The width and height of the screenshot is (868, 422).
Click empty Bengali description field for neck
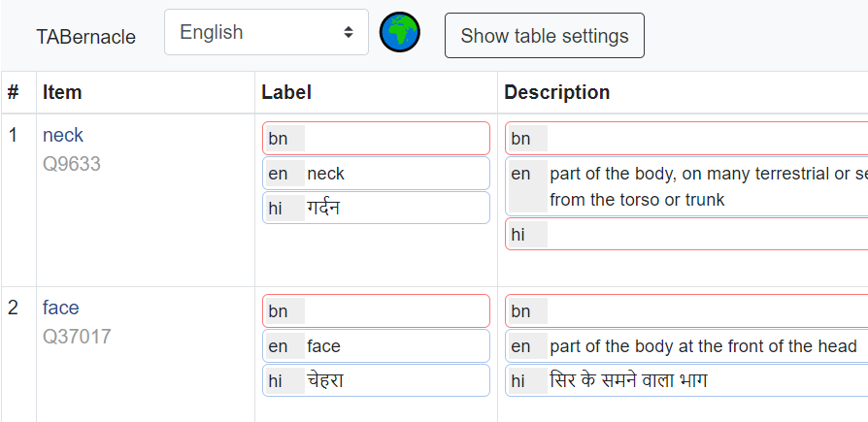click(x=705, y=139)
